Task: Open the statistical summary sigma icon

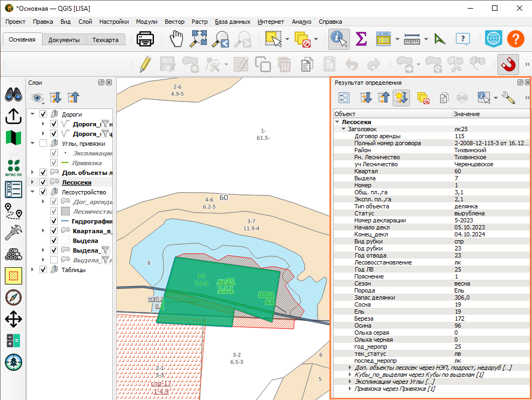Action: (361, 39)
